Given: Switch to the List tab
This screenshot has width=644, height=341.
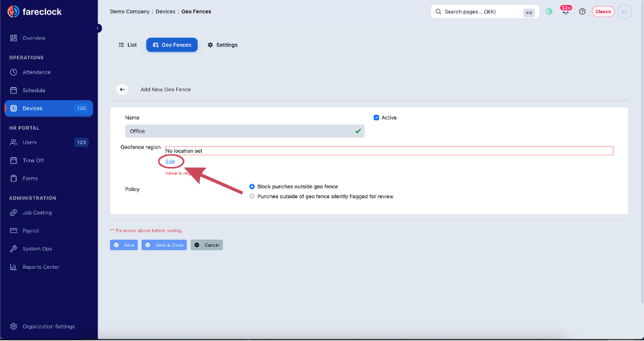Looking at the screenshot, I should coord(128,45).
